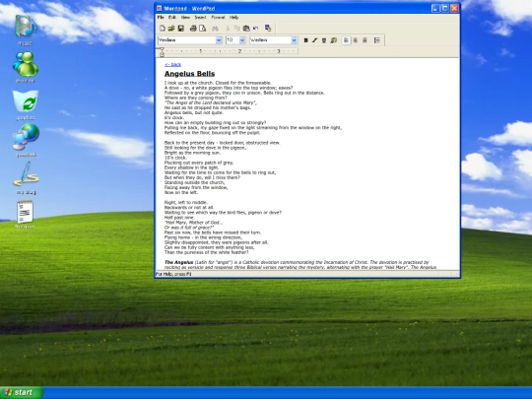Toggle Underline formatting
The image size is (532, 399).
coord(324,40)
